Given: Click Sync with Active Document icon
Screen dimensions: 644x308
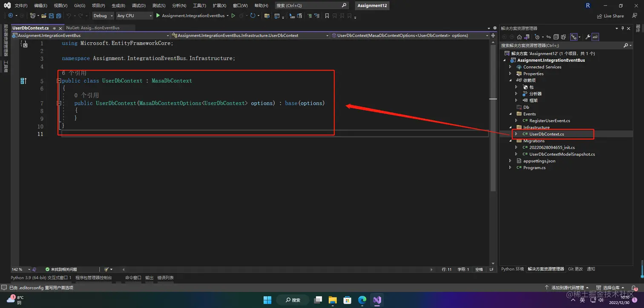Looking at the screenshot, I should [549, 37].
